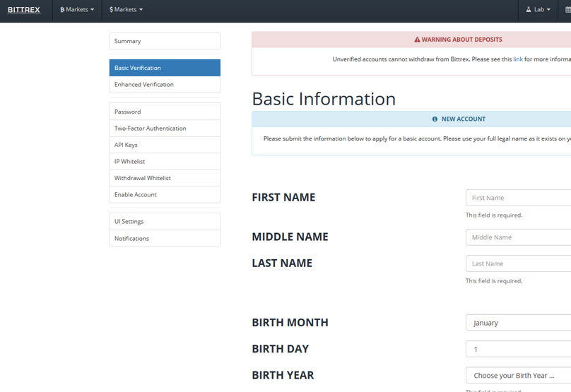The image size is (571, 392).
Task: Open the Choose your Birth Year dropdown
Action: pyautogui.click(x=518, y=375)
